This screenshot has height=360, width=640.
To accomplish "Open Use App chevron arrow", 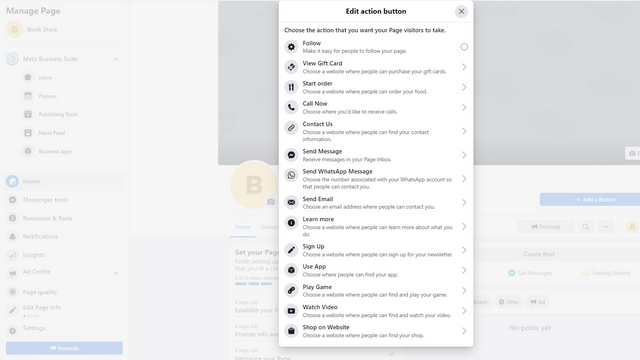I will click(464, 270).
